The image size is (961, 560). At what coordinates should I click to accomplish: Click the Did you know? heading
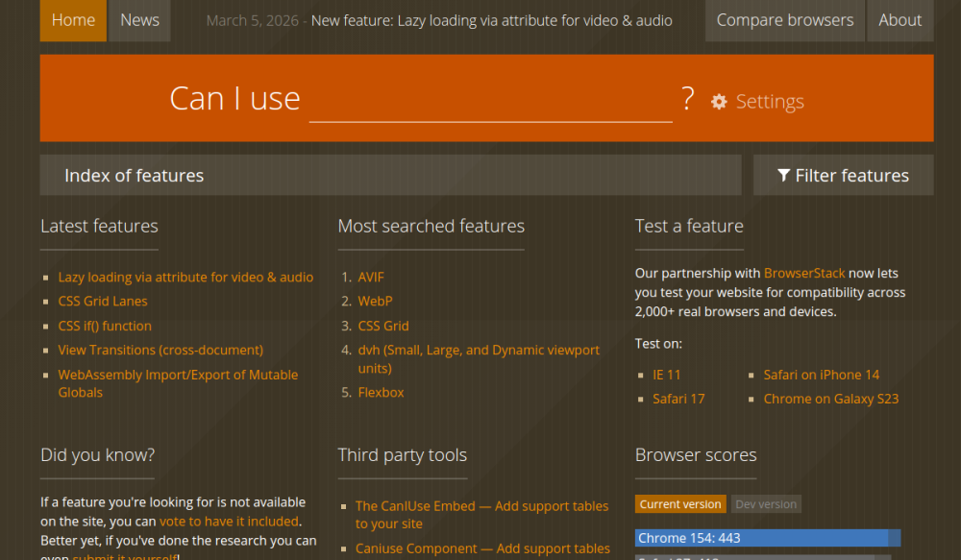[x=97, y=455]
